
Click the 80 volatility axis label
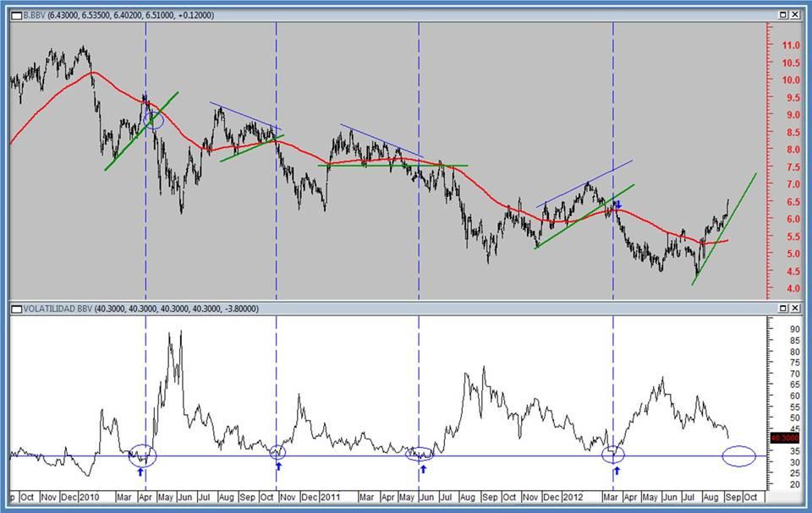pos(794,352)
